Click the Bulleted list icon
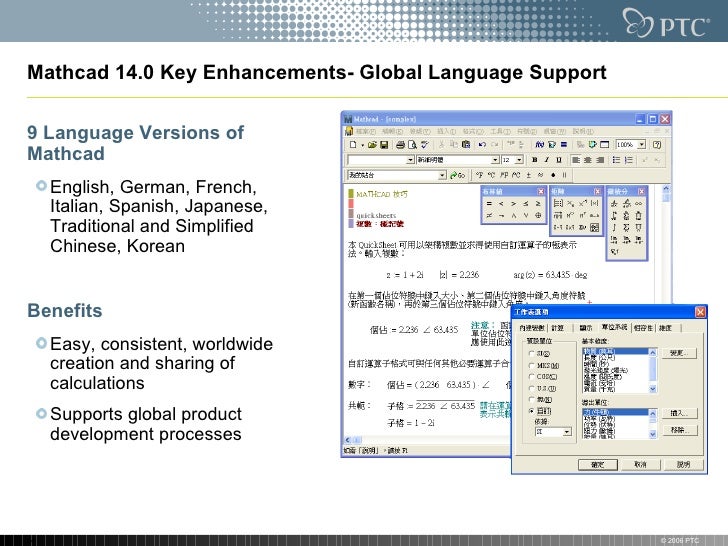Viewport: 728px width, 546px height. pos(617,160)
